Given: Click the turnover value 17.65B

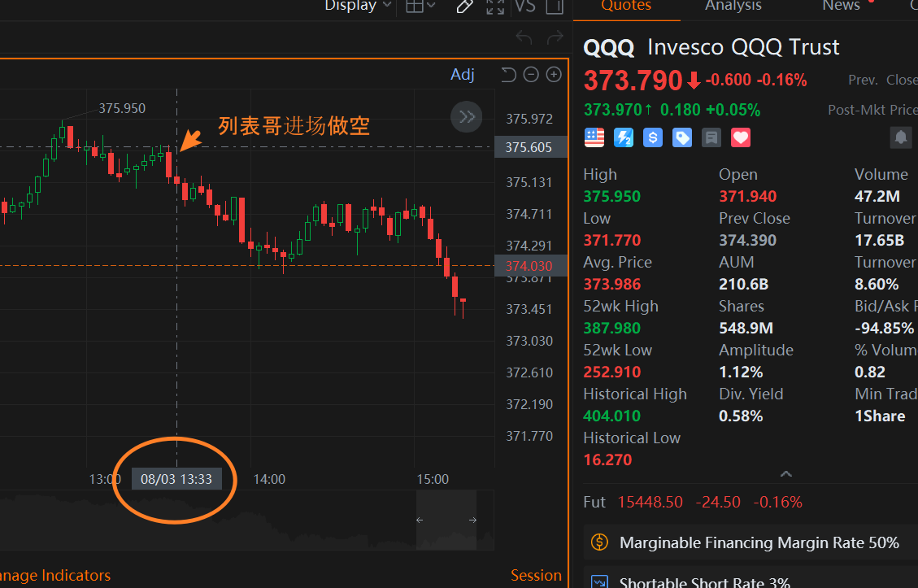Looking at the screenshot, I should point(879,240).
